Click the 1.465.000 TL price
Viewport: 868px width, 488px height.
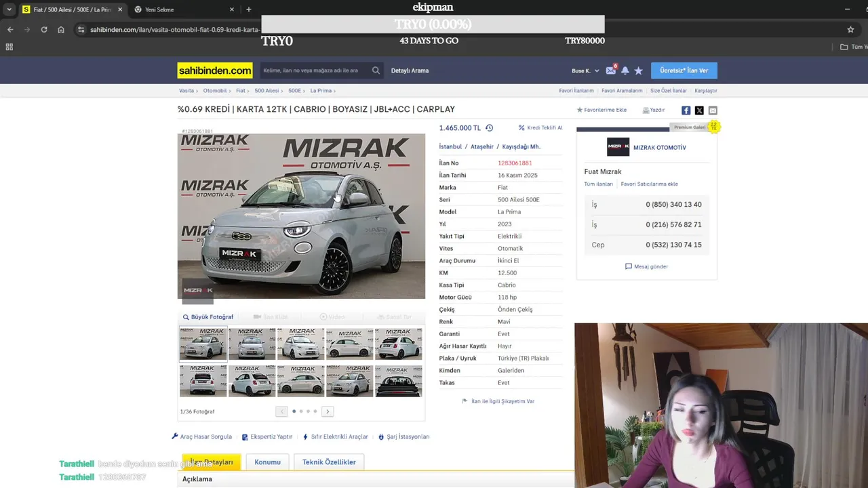pyautogui.click(x=460, y=128)
